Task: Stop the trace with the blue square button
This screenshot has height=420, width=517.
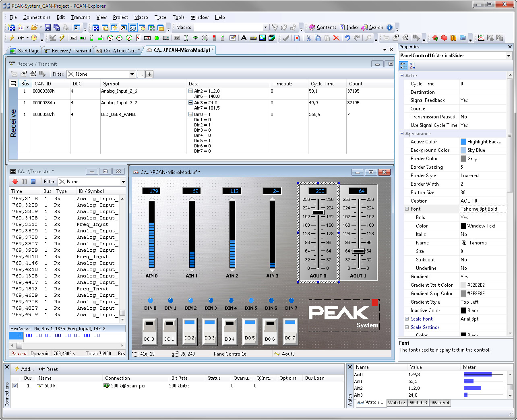Action: [x=33, y=182]
